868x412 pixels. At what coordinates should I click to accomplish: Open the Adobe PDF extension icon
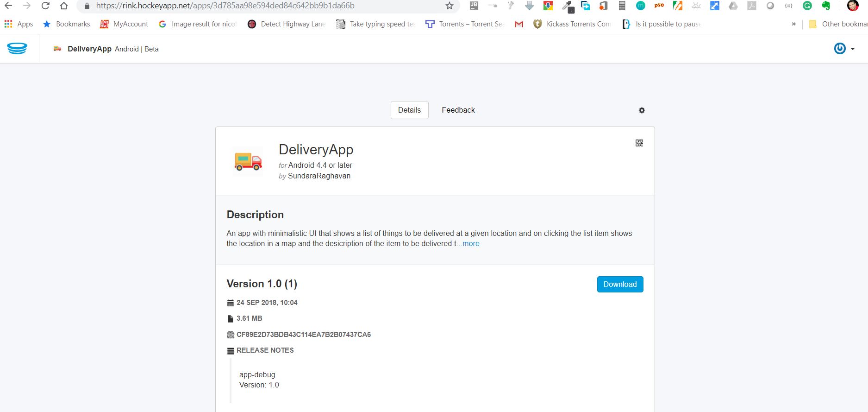point(752,6)
